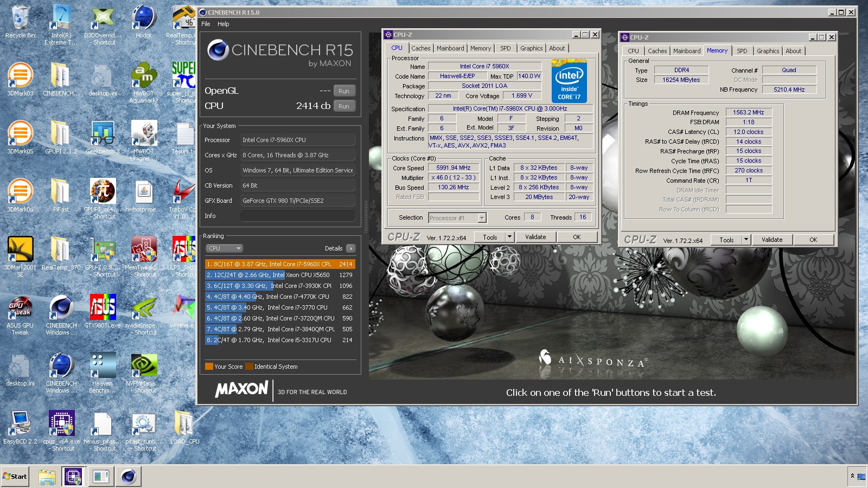
Task: Open cpuz_x64.exe shortcut icon
Action: tap(61, 431)
